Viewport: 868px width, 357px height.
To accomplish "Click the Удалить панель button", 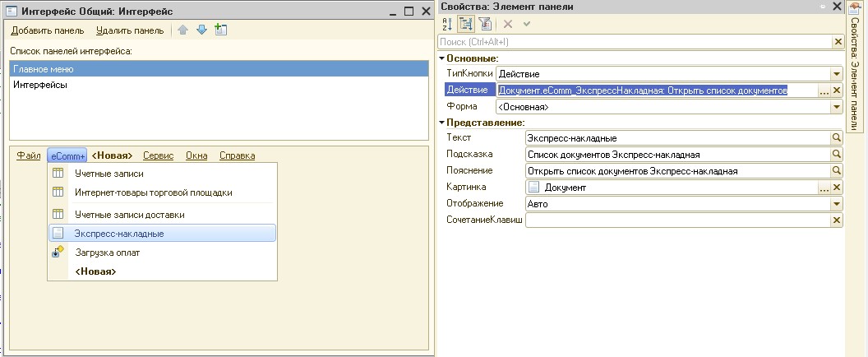I will click(129, 30).
